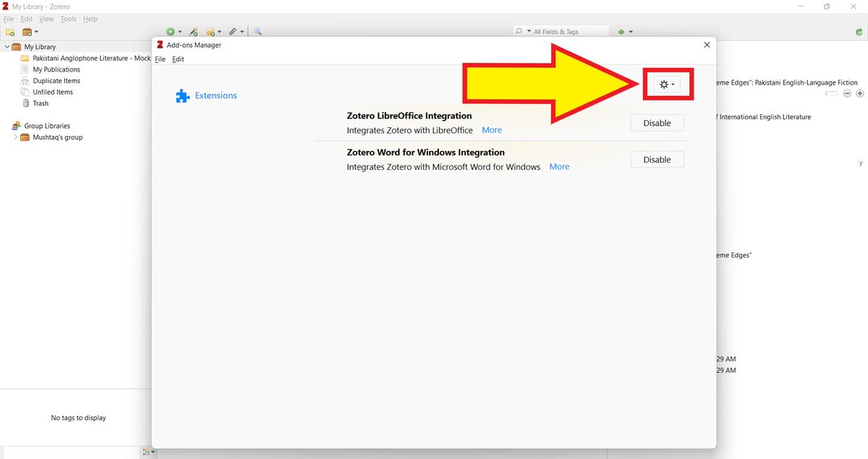Click the green Sync icon in Zotero
This screenshot has width=868, height=459.
(859, 32)
